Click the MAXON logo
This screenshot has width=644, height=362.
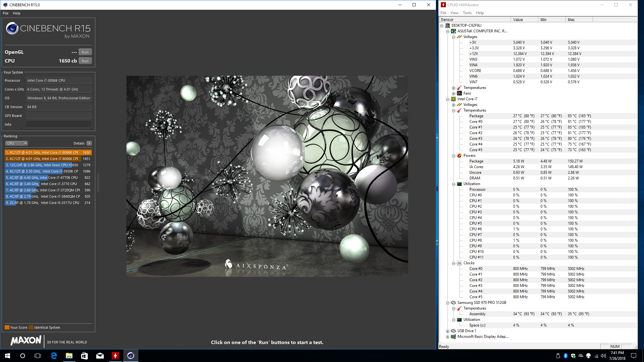[x=26, y=341]
